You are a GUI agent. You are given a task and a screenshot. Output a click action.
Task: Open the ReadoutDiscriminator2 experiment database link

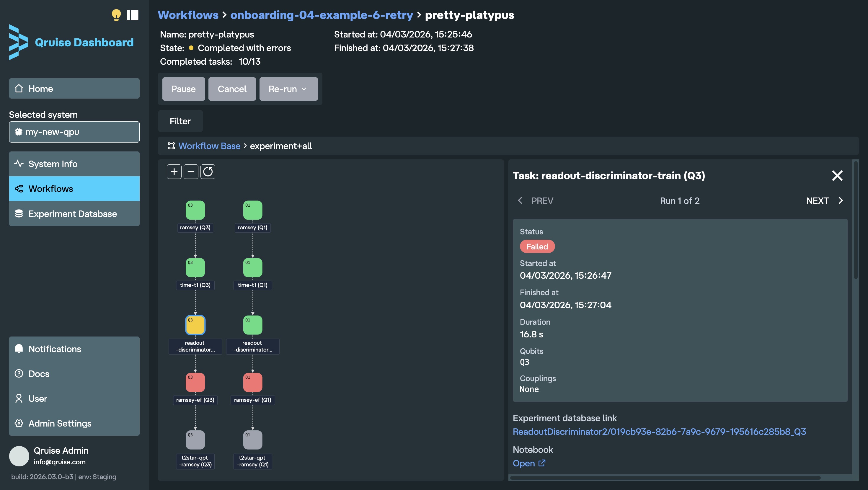[x=659, y=431]
